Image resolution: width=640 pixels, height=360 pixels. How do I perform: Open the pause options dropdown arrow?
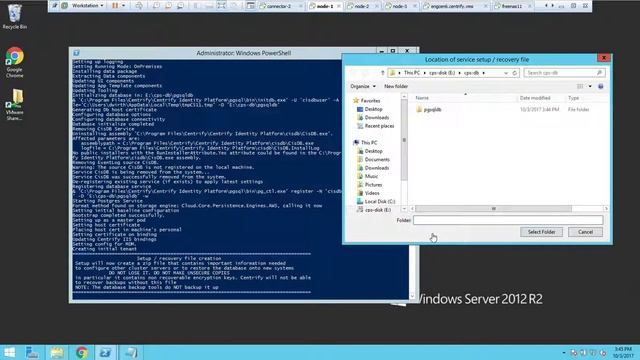(x=124, y=6)
